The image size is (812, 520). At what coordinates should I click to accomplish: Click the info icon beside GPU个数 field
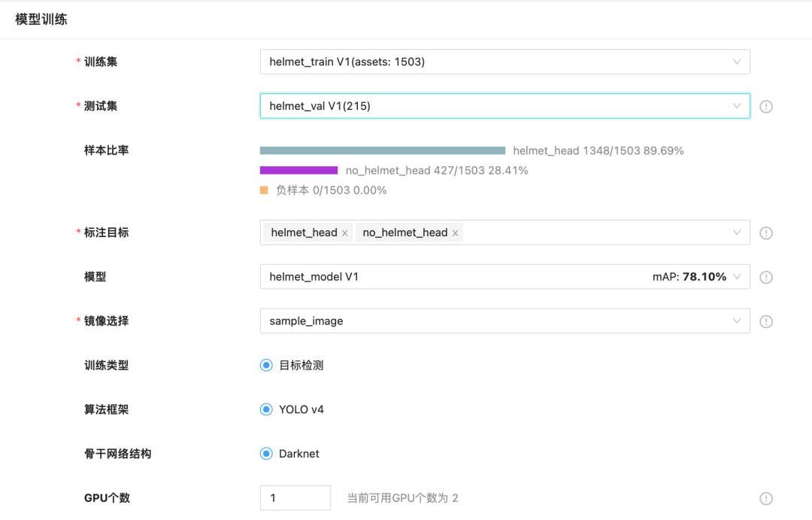coord(766,498)
